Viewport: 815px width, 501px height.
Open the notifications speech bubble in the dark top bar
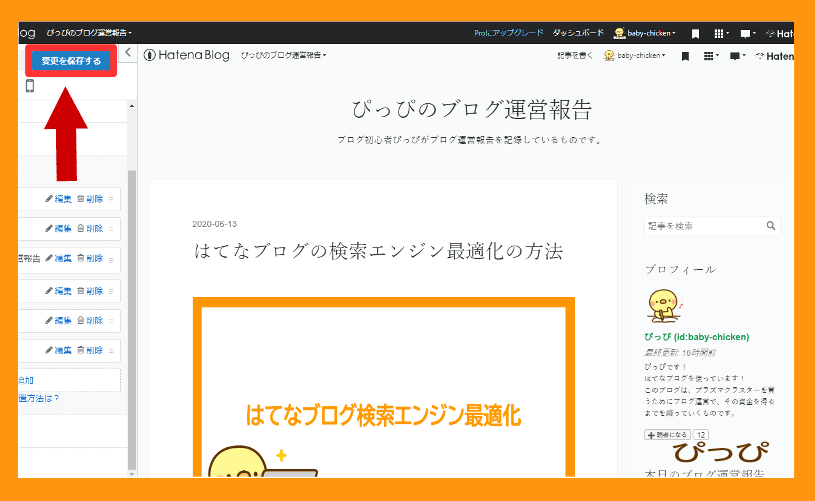[x=747, y=34]
